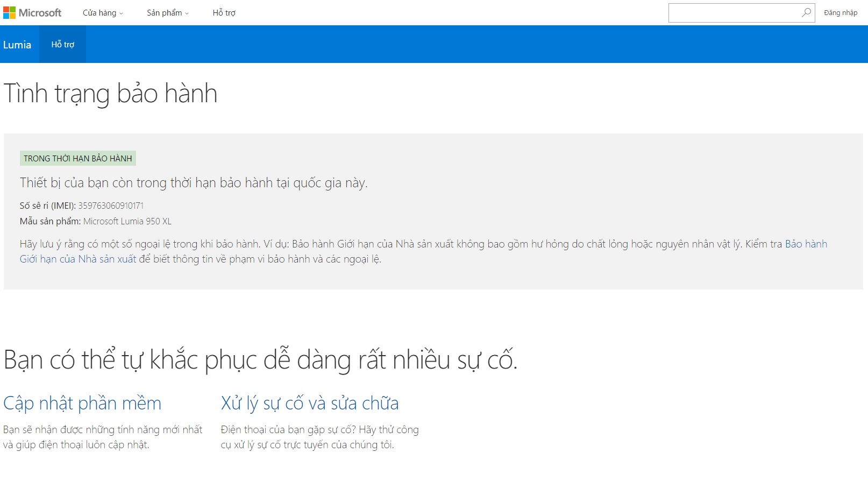The image size is (868, 495).
Task: Select the Hỗ trợ tab in blue bar
Action: 63,45
